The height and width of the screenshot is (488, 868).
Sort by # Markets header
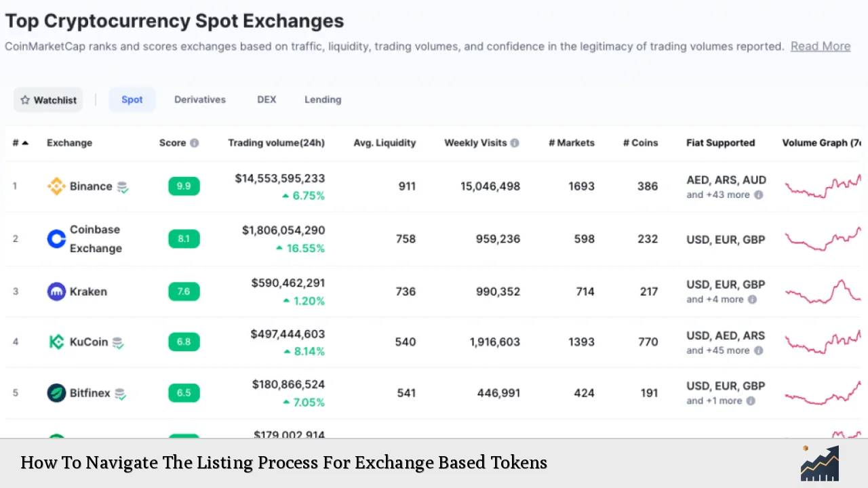pyautogui.click(x=572, y=143)
